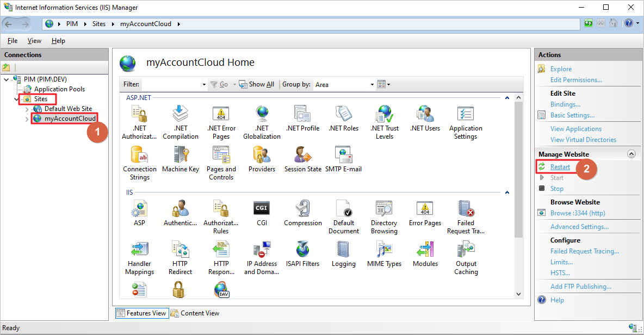Image resolution: width=644 pixels, height=335 pixels.
Task: Open the Filter dropdown arrow
Action: 204,85
